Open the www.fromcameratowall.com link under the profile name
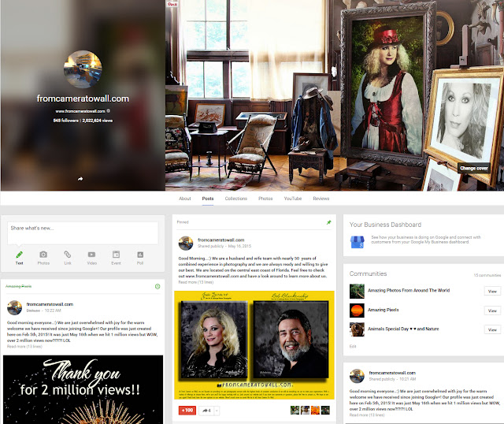Viewport: 504px width, 424px height. click(x=80, y=111)
